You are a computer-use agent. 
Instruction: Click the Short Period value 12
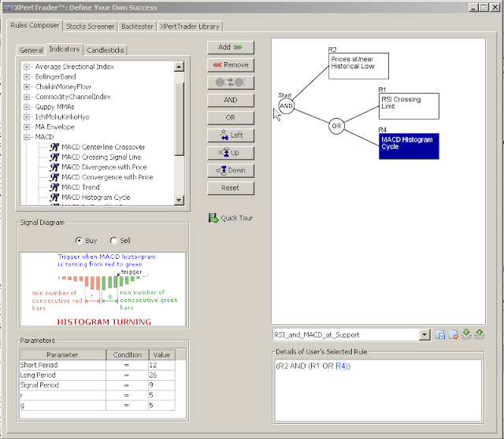click(161, 365)
